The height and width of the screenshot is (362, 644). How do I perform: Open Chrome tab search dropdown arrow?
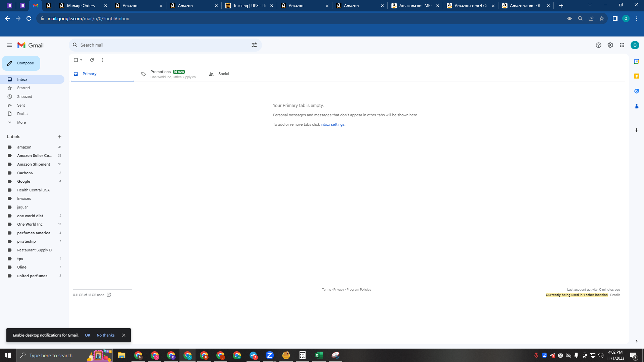point(590,5)
